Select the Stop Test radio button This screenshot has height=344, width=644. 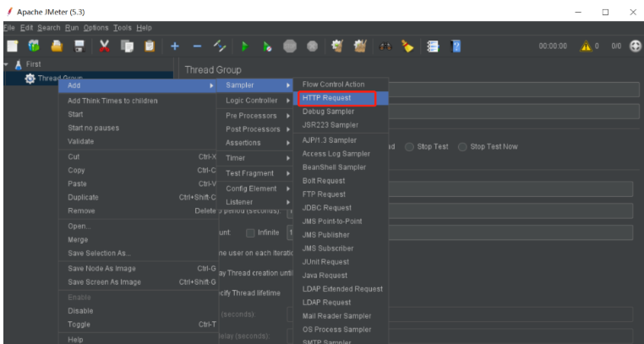(410, 147)
